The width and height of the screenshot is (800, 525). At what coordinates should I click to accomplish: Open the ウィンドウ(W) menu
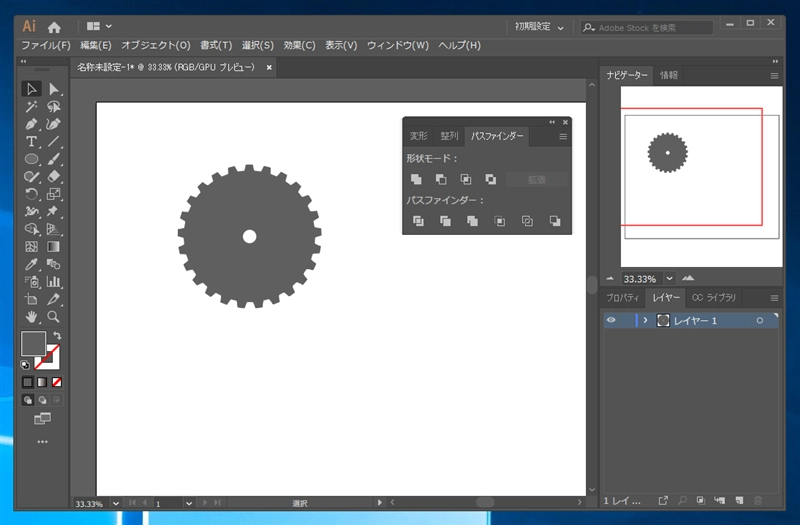tap(398, 45)
